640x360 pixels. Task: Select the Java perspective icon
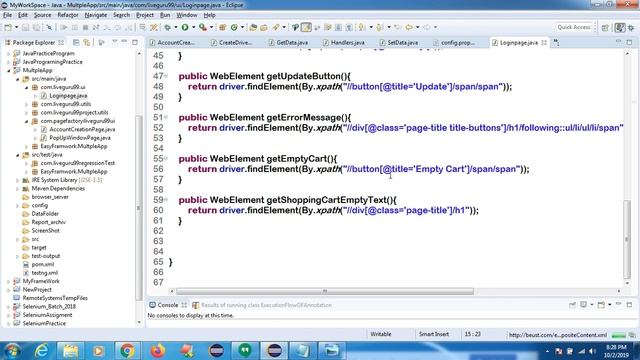point(620,27)
